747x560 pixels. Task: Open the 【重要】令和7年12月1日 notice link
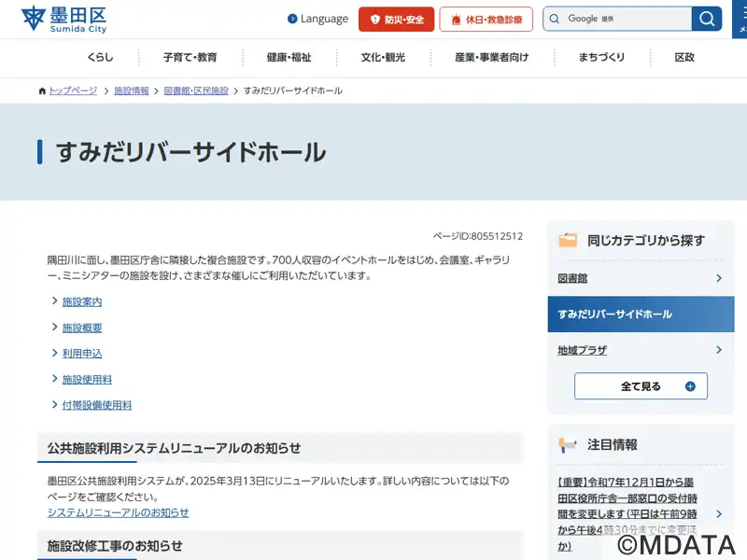(x=627, y=514)
